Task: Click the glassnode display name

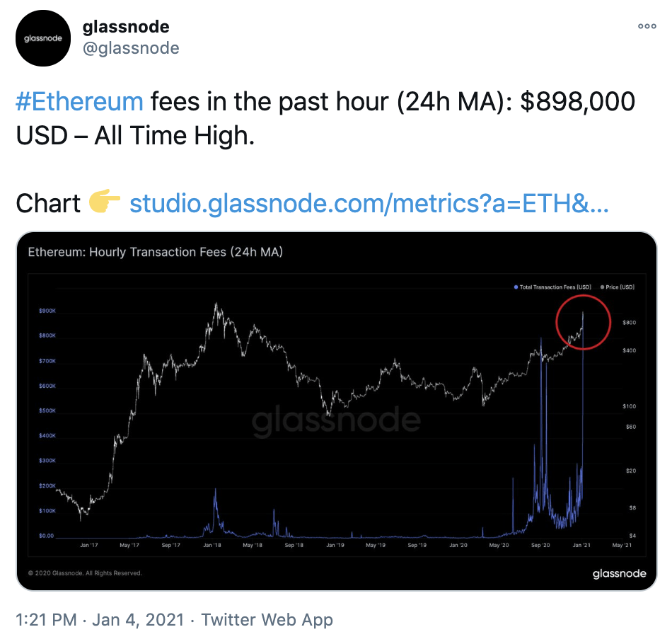Action: 126,27
